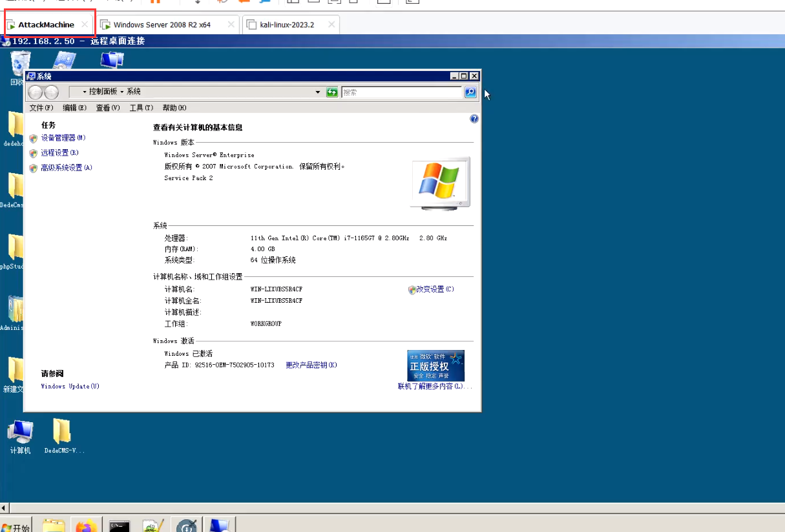The height and width of the screenshot is (532, 785).
Task: Open the Windows Update(U) link
Action: click(x=70, y=387)
